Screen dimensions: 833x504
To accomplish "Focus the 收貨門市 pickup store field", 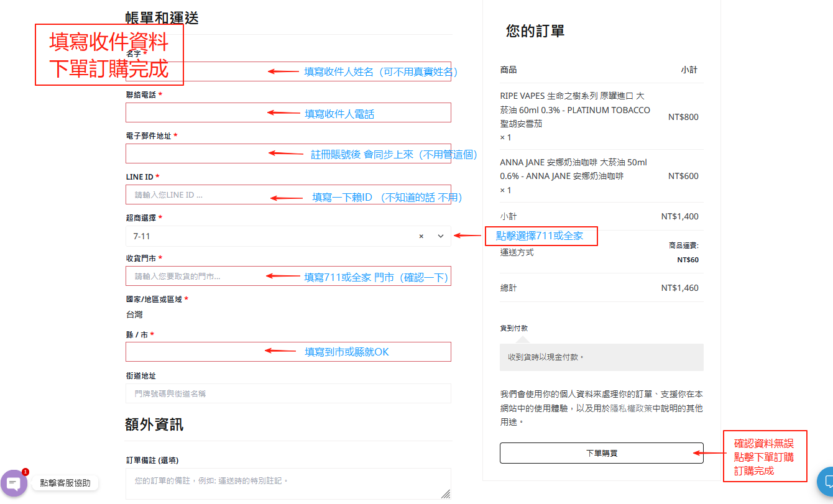I will point(199,276).
